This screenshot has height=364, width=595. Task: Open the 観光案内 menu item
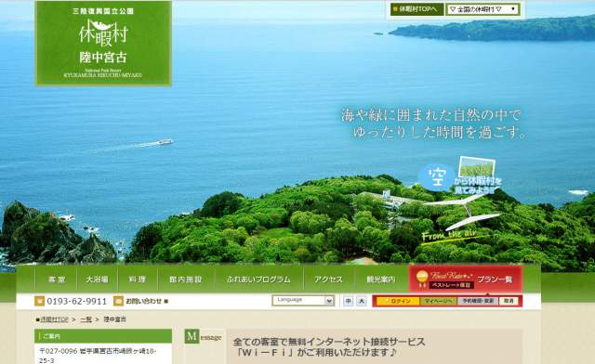pyautogui.click(x=381, y=279)
